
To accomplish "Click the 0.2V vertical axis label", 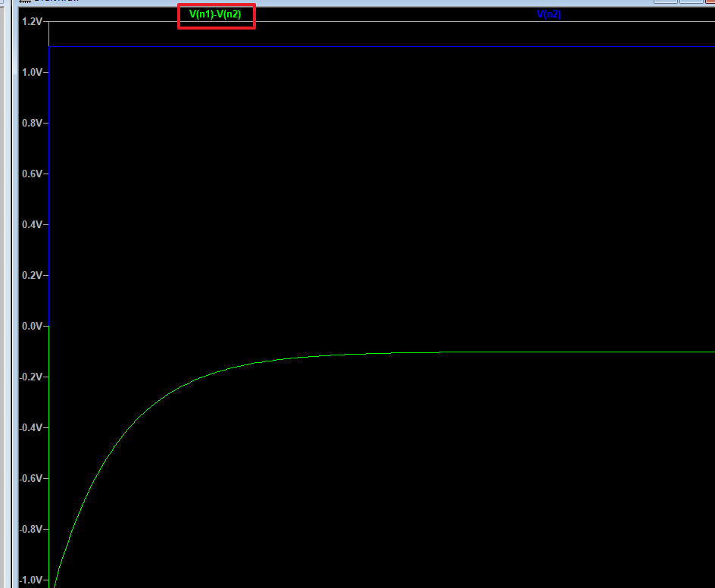I will [32, 276].
